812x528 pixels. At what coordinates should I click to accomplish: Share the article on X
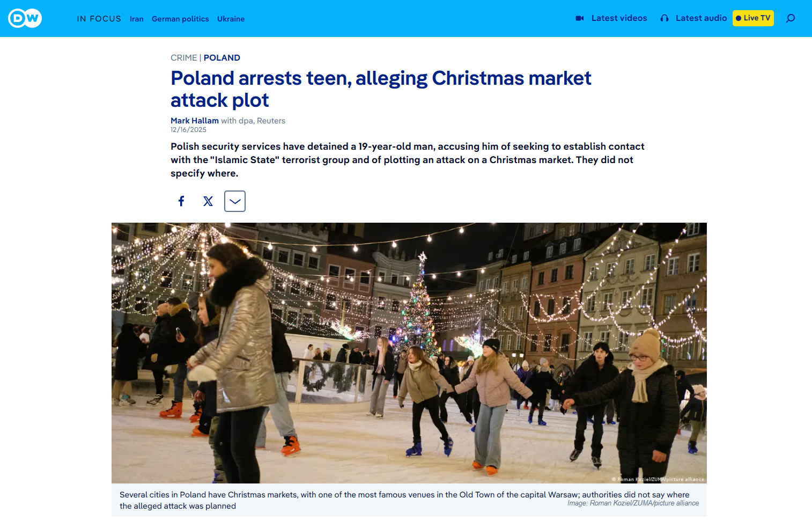(x=208, y=201)
